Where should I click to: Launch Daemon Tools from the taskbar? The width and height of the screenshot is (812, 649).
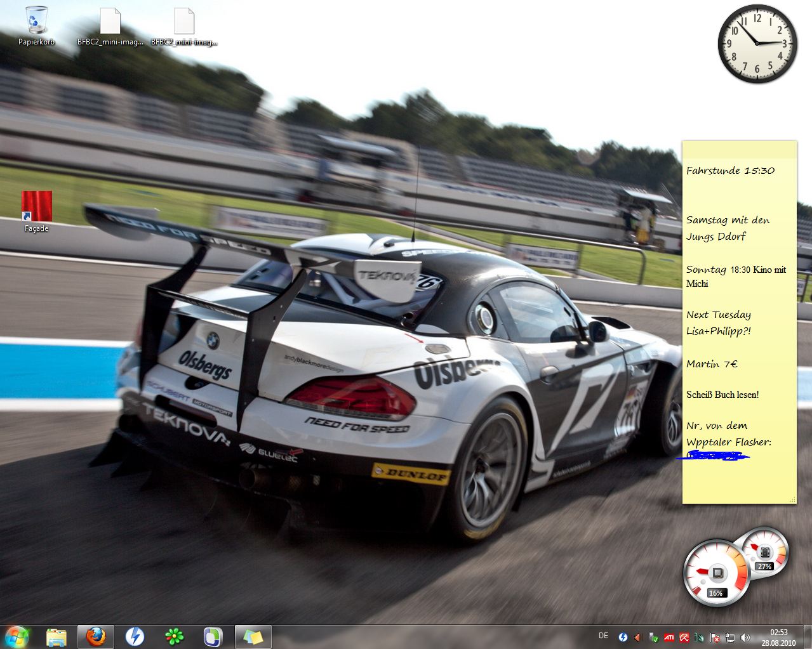pos(135,637)
